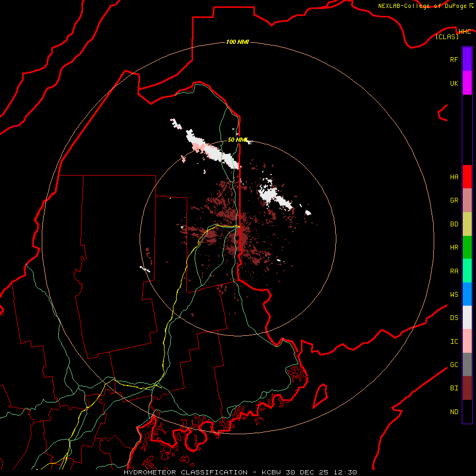Click the WS legend label
The width and height of the screenshot is (476, 476).
(454, 294)
